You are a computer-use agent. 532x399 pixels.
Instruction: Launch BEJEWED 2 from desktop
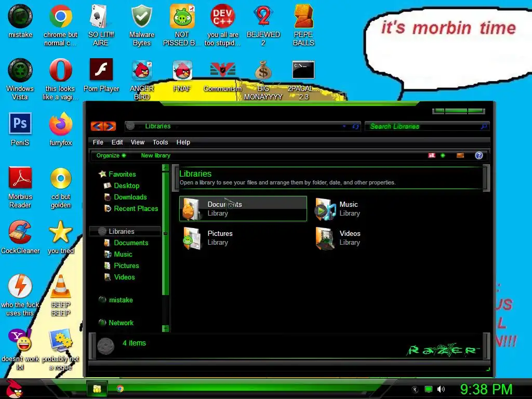tap(263, 25)
